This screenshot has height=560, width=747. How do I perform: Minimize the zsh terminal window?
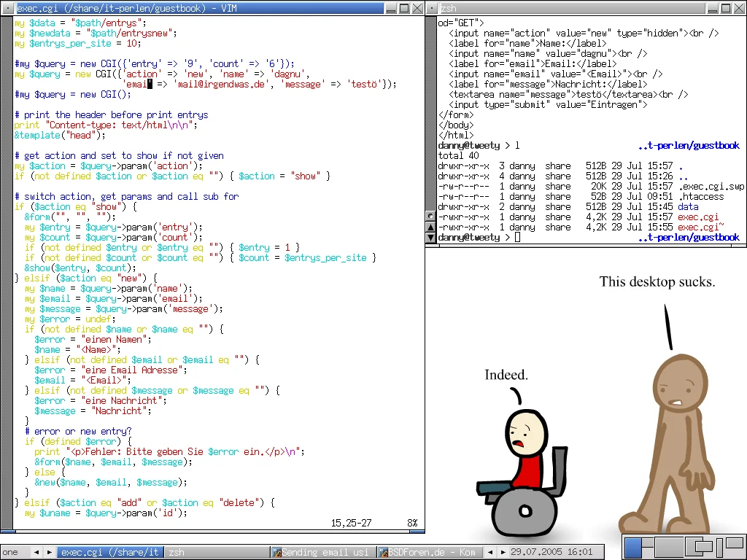click(x=713, y=8)
